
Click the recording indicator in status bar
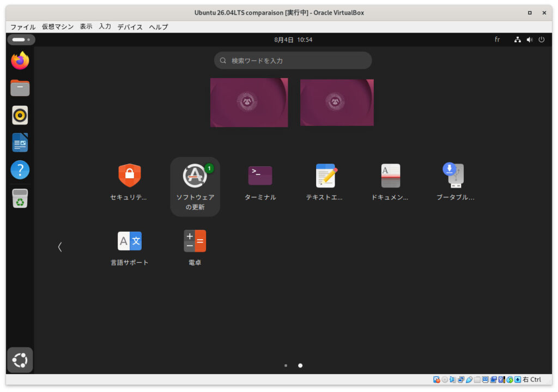pyautogui.click(x=494, y=379)
